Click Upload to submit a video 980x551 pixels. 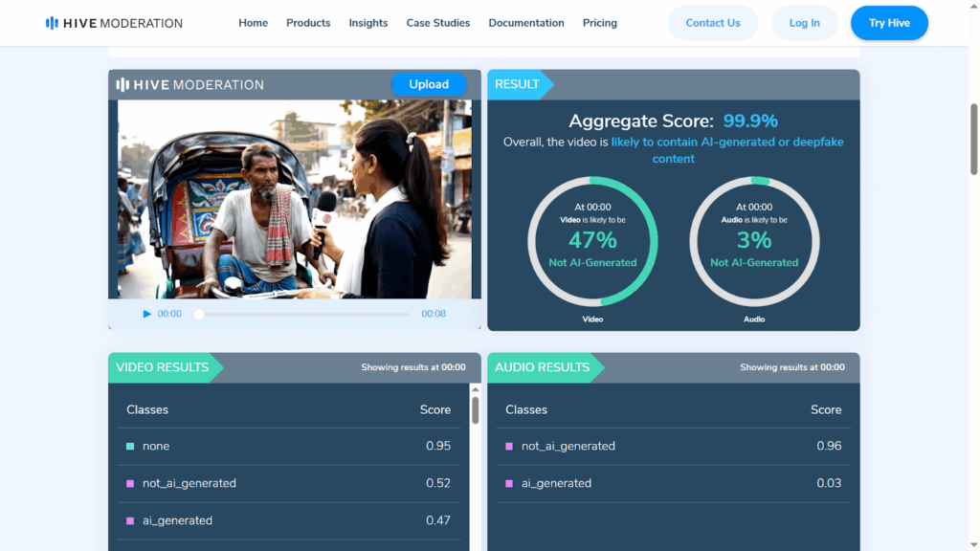click(429, 84)
